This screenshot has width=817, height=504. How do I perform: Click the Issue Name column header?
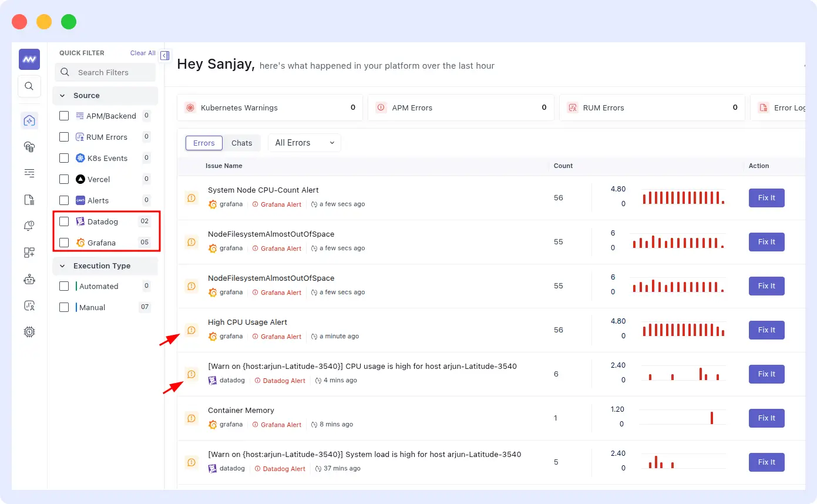224,166
